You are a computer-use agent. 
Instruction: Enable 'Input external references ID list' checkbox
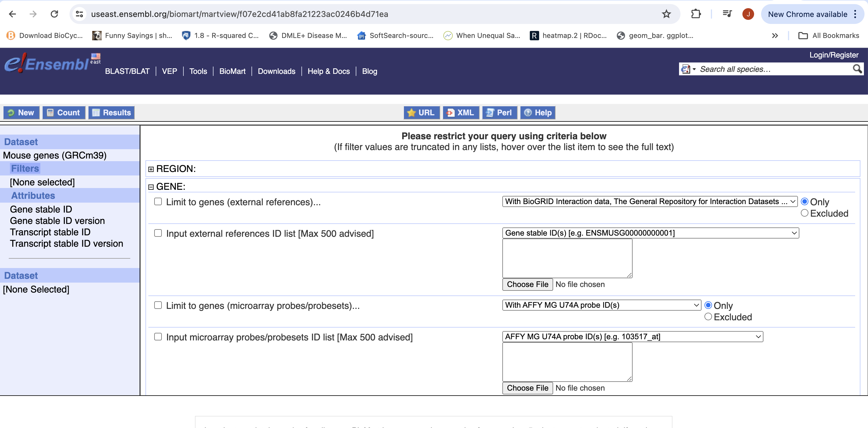click(158, 233)
